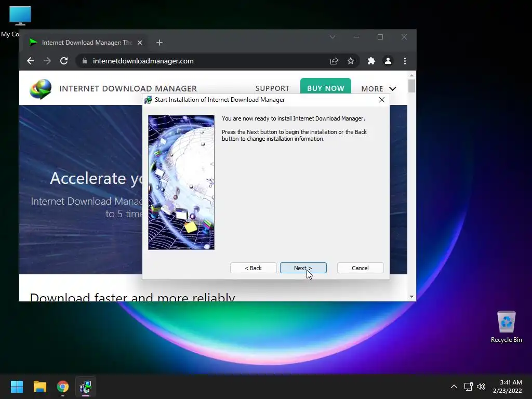The width and height of the screenshot is (532, 399).
Task: Open the Windows Start menu
Action: click(17, 387)
